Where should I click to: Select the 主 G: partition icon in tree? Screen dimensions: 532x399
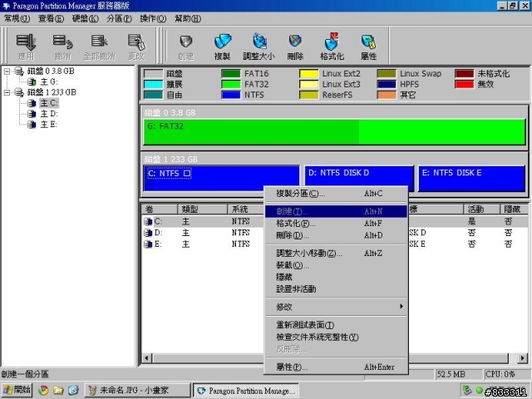pyautogui.click(x=32, y=81)
